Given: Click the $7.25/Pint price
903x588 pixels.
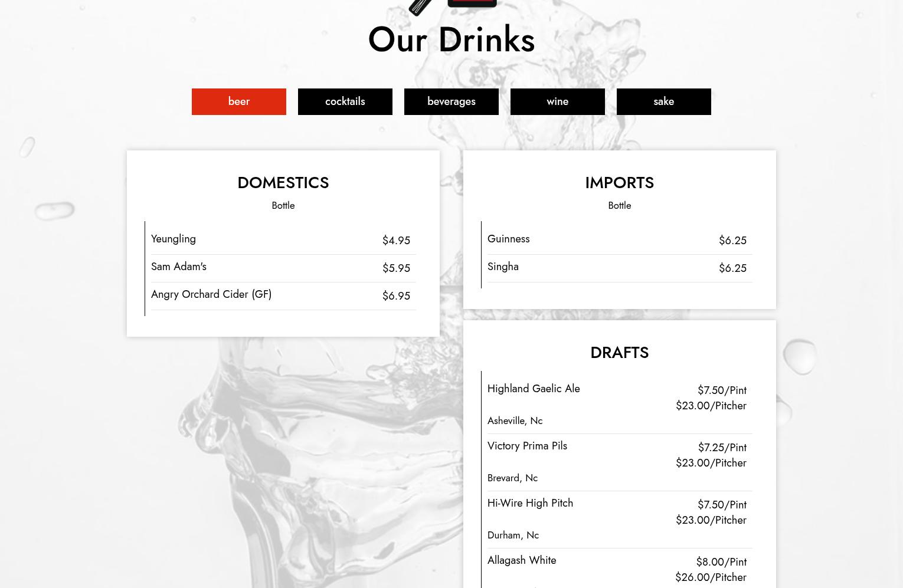Looking at the screenshot, I should pos(722,448).
